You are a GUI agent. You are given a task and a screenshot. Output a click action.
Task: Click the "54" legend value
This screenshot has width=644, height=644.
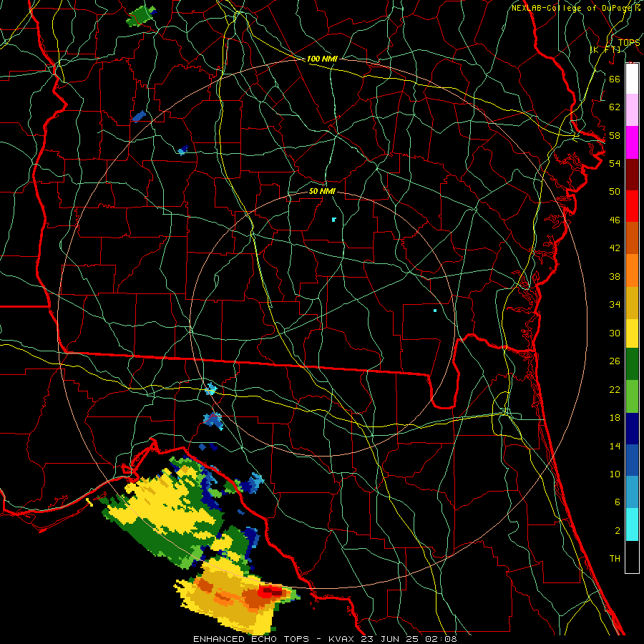point(615,163)
